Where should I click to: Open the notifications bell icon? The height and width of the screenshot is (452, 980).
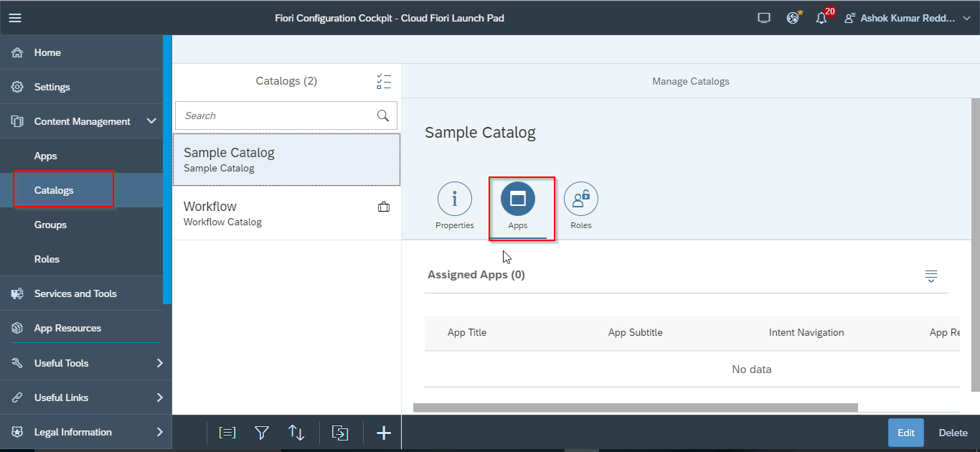(821, 19)
